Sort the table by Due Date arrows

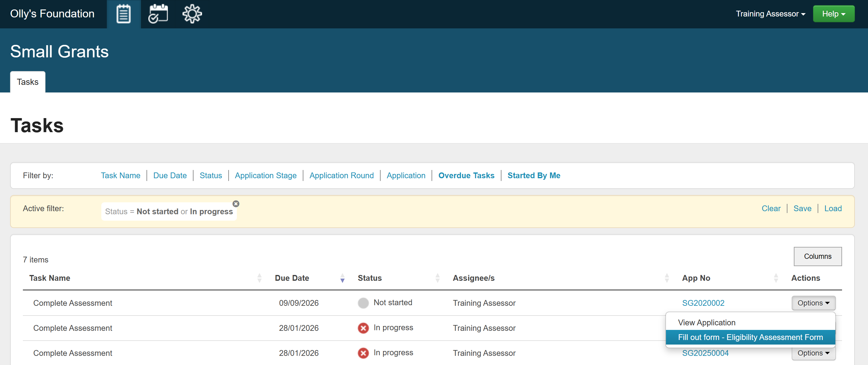coord(342,278)
